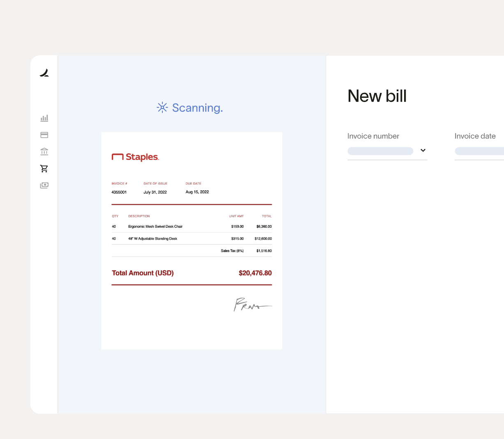Click unit amount '$159.00'
This screenshot has width=504, height=439.
click(237, 226)
